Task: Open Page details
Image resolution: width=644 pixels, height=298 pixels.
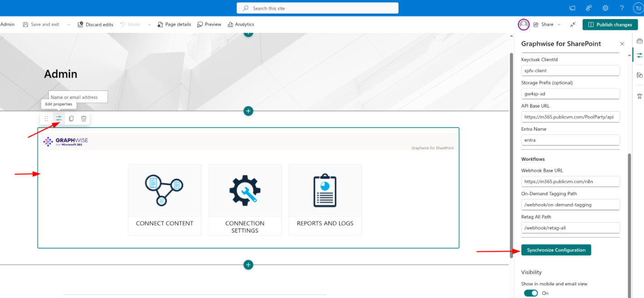Action: tap(174, 25)
